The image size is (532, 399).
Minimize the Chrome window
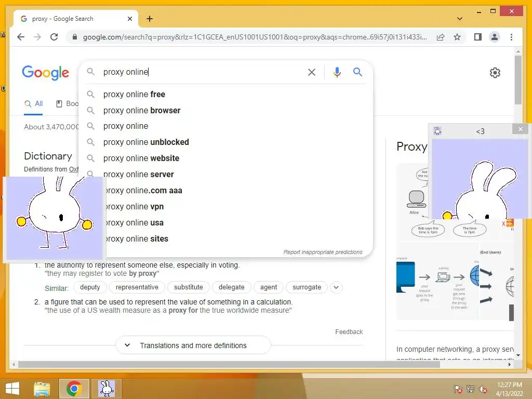(478, 11)
